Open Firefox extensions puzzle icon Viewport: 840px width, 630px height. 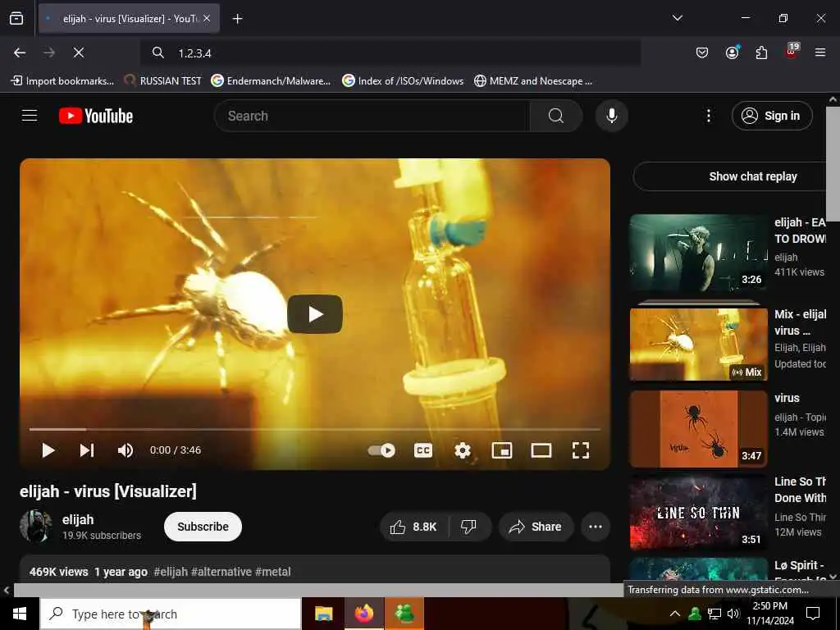click(x=761, y=52)
